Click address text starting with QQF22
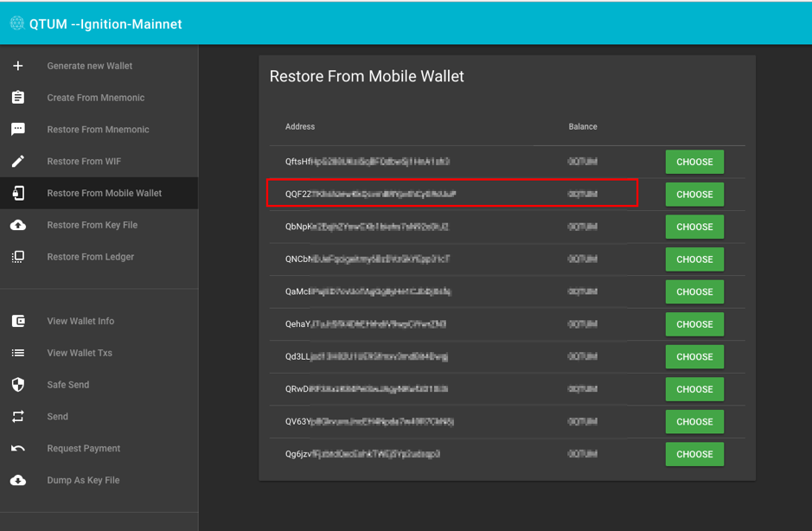 (370, 195)
